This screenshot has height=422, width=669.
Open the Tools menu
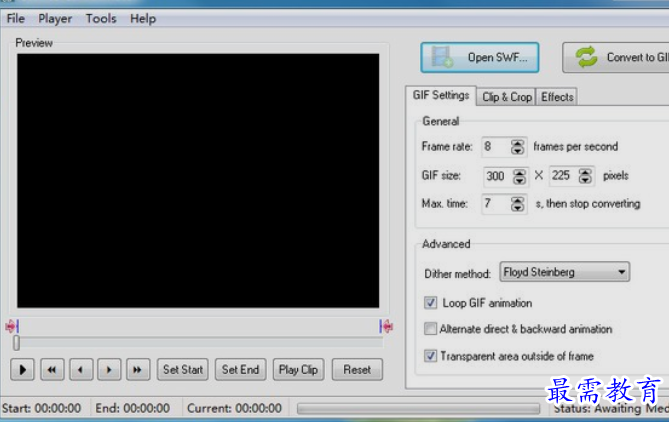tap(101, 19)
